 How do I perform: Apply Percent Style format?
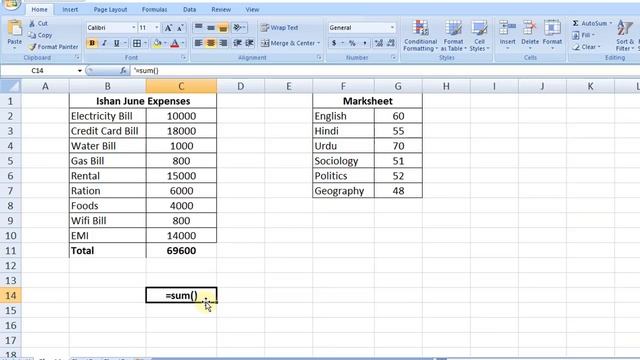coord(352,43)
